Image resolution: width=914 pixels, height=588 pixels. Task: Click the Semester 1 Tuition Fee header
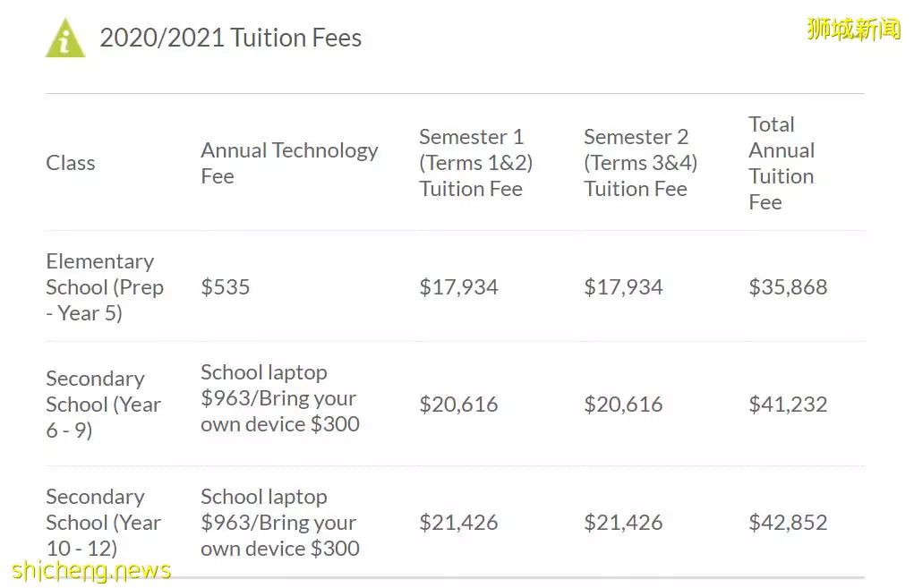pos(475,163)
